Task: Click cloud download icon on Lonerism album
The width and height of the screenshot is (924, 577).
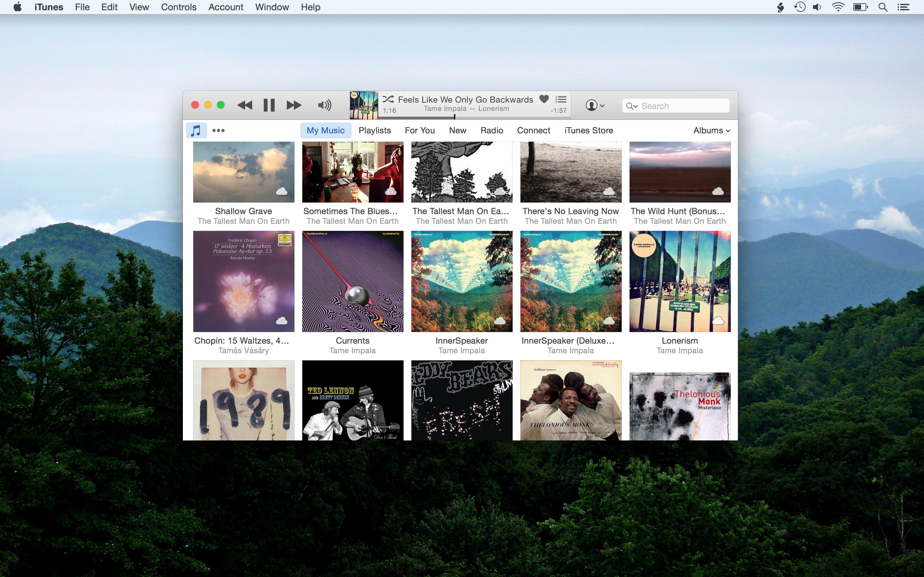Action: pyautogui.click(x=718, y=321)
